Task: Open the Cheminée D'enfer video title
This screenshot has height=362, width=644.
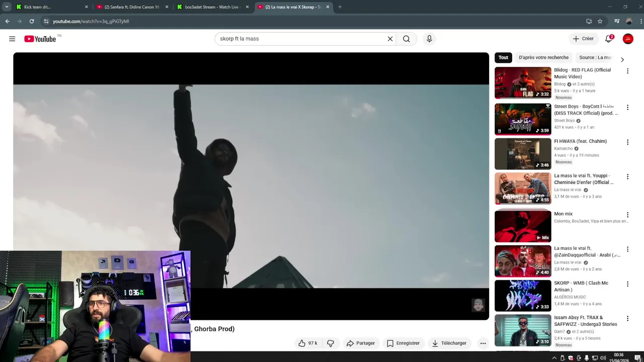Action: (584, 179)
